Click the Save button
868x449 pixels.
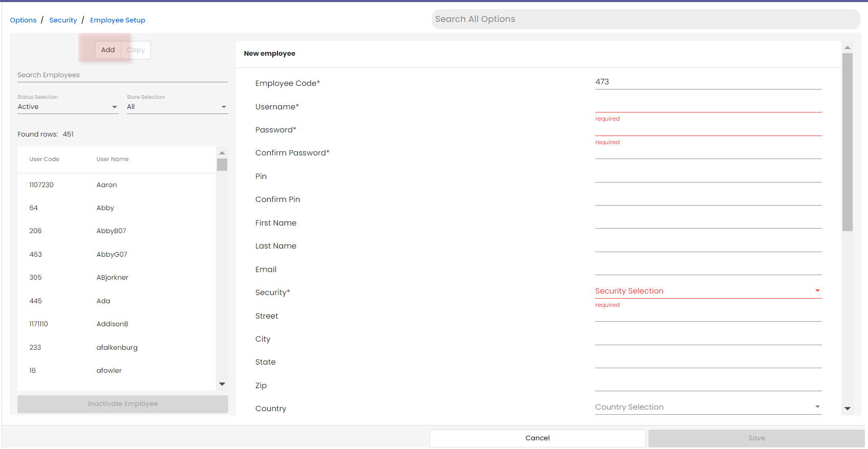[756, 438]
